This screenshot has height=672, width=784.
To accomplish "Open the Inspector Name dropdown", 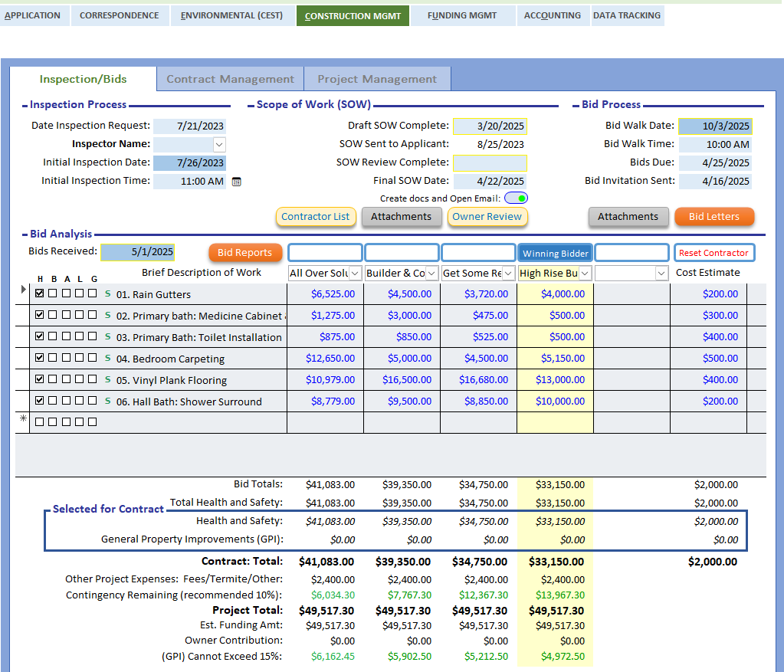I will coord(219,145).
